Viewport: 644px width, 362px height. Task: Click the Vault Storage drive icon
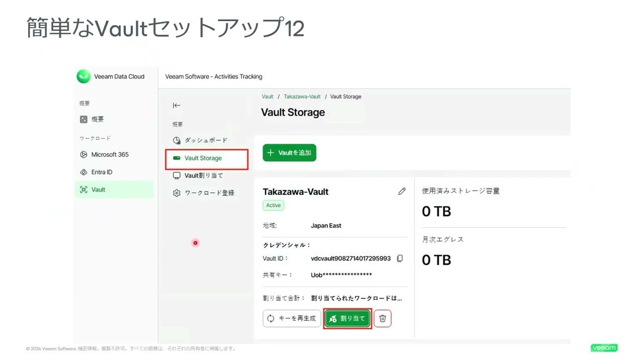tap(177, 158)
